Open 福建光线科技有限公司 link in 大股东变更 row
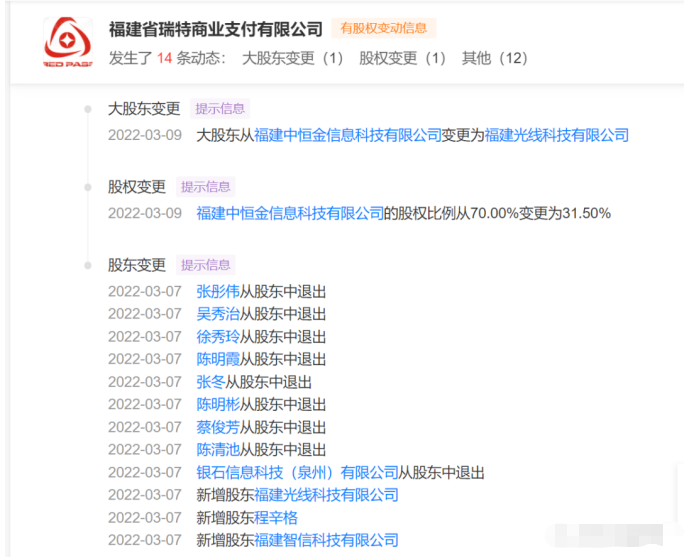 point(557,135)
